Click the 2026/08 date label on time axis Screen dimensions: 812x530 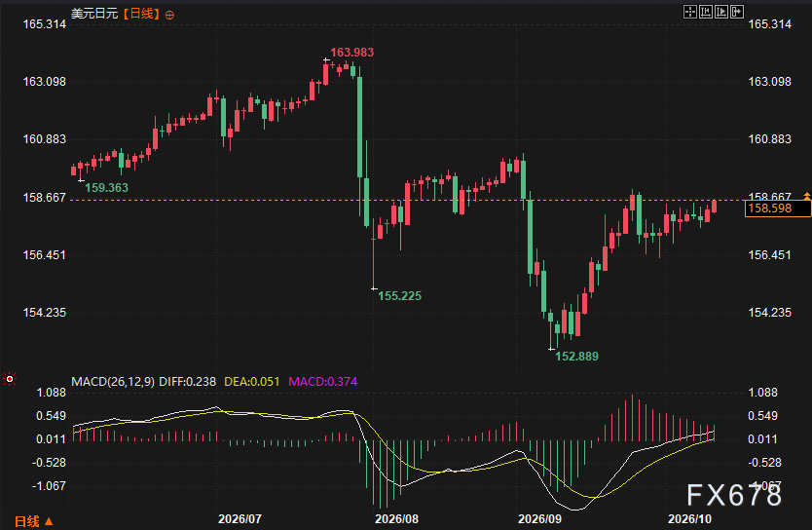396,519
